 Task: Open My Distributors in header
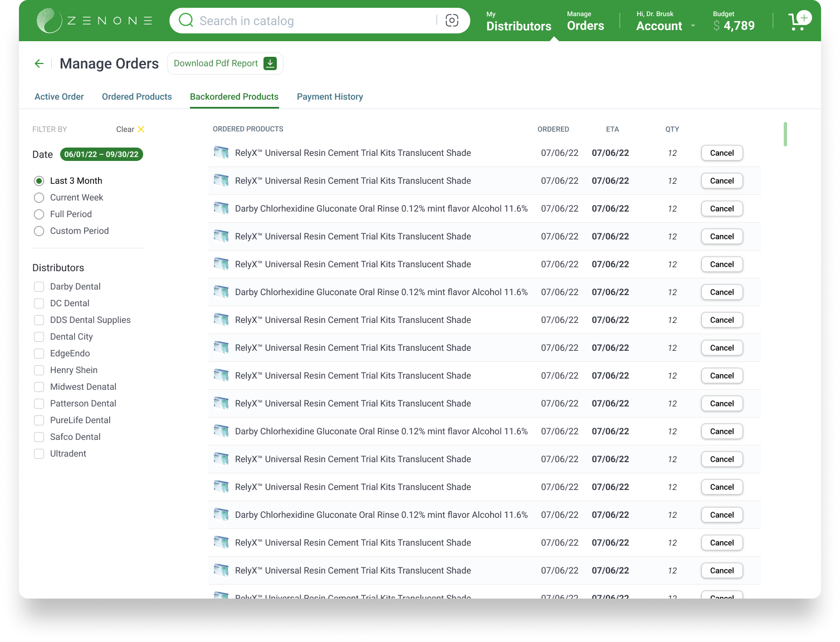point(519,21)
